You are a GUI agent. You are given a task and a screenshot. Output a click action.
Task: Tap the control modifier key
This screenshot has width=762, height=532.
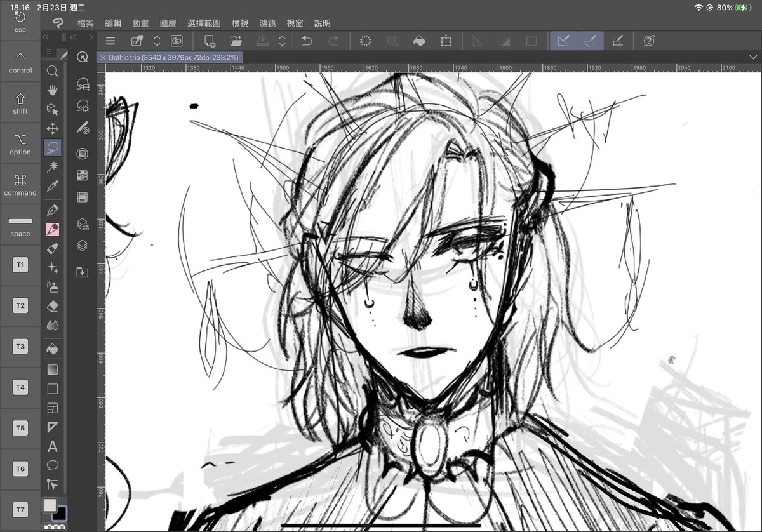20,62
